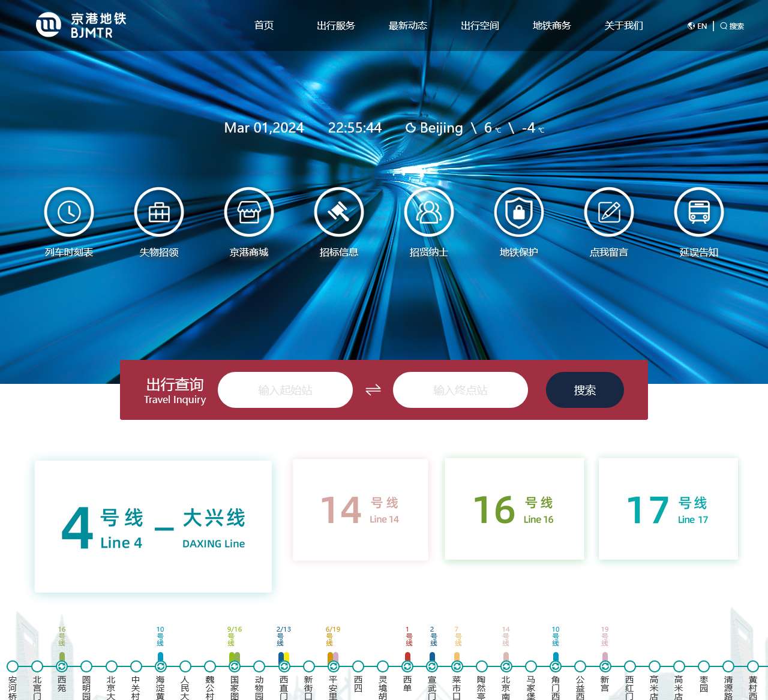Switch language to EN
Viewport: 768px width, 700px height.
697,26
